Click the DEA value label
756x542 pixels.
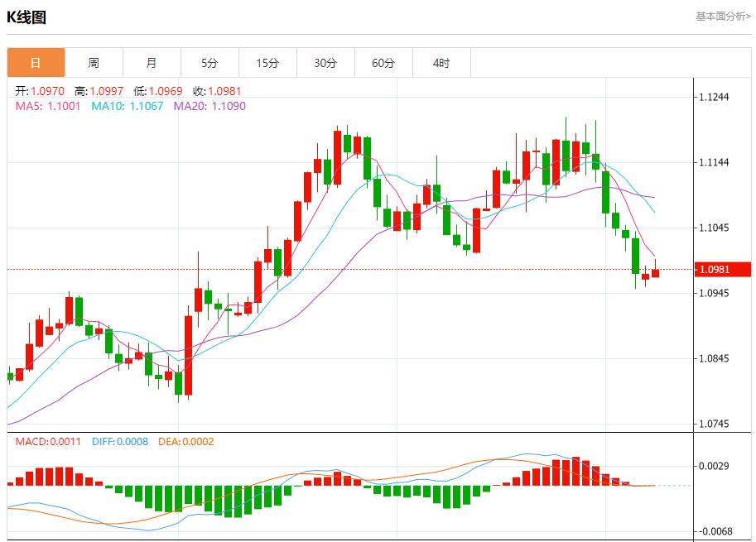185,442
